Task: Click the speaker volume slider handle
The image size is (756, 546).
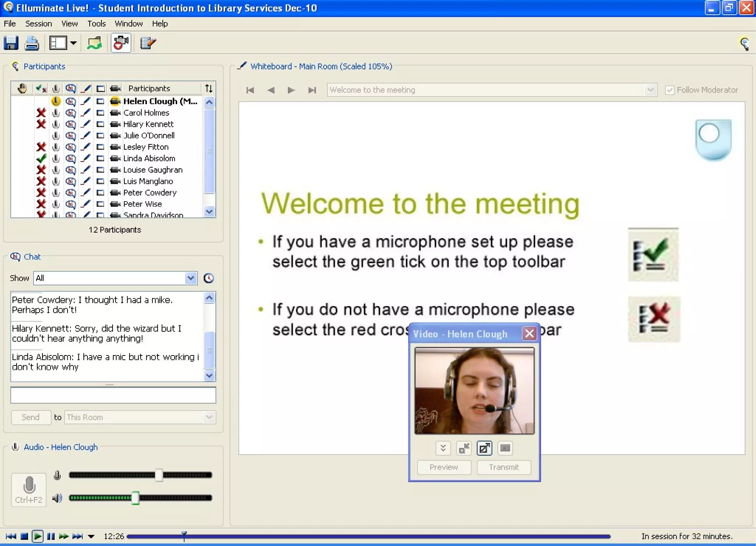Action: coord(135,498)
